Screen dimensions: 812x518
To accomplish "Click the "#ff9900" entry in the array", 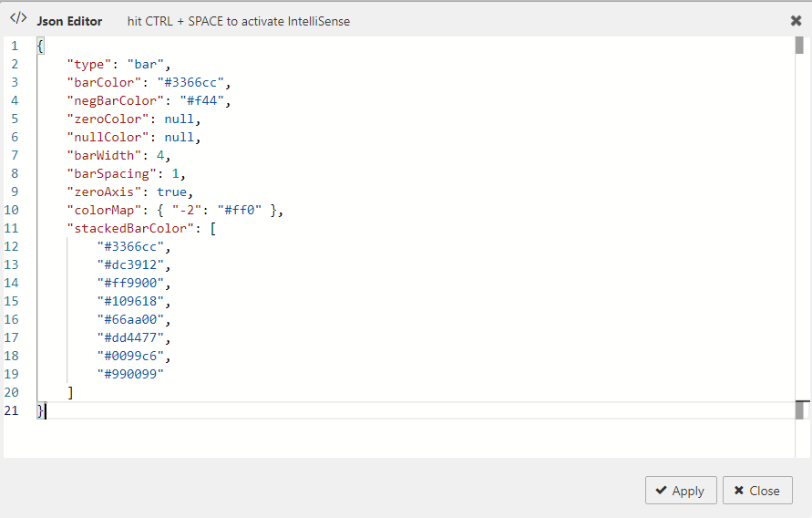I will [133, 283].
